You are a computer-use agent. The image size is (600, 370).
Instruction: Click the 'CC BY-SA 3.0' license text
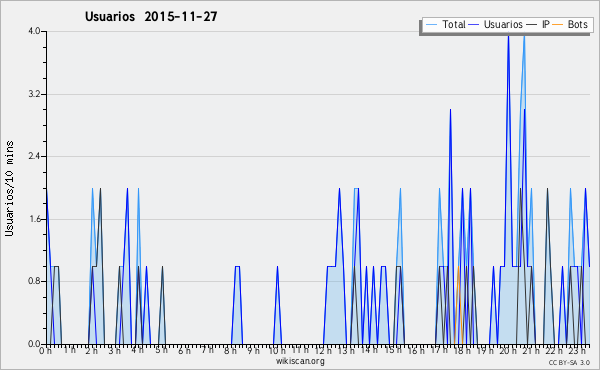tap(569, 362)
